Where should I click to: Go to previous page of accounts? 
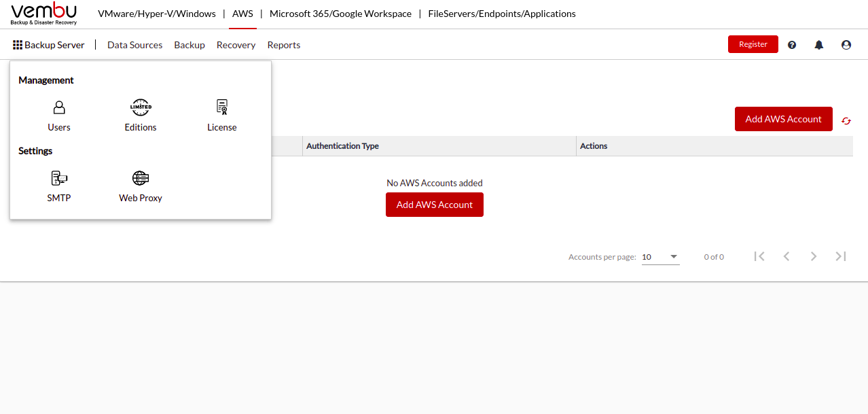tap(786, 256)
